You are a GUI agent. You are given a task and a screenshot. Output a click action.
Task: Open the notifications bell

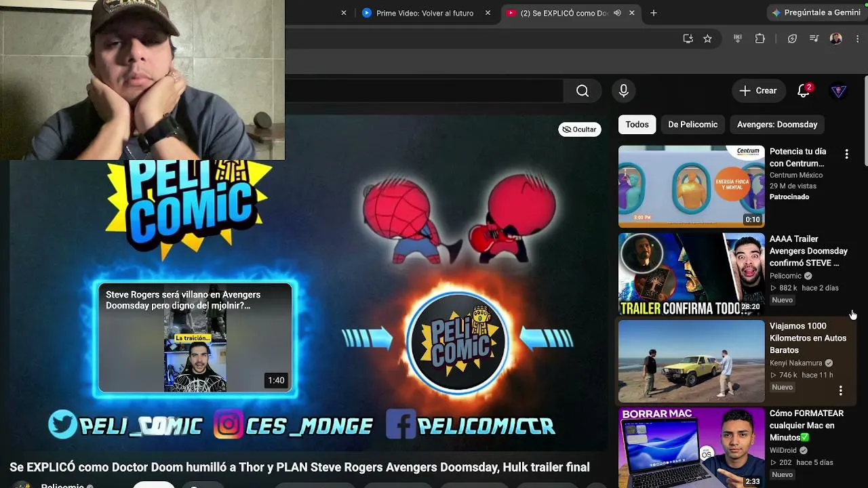(x=804, y=91)
